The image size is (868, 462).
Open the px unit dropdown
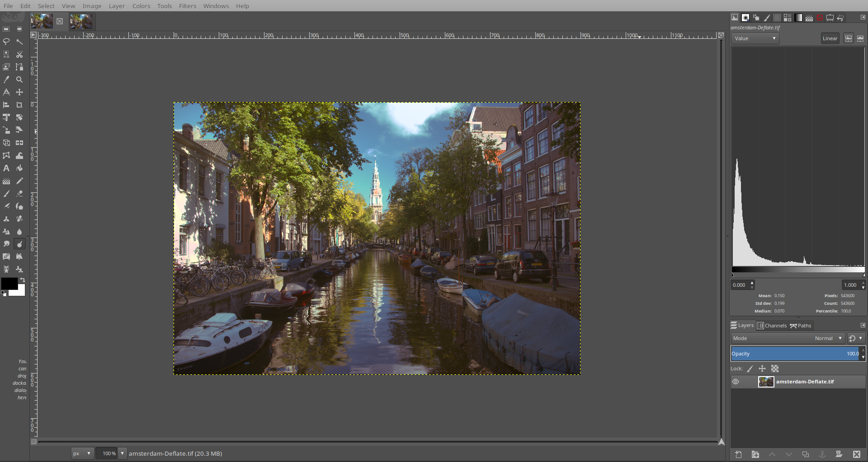click(x=82, y=453)
